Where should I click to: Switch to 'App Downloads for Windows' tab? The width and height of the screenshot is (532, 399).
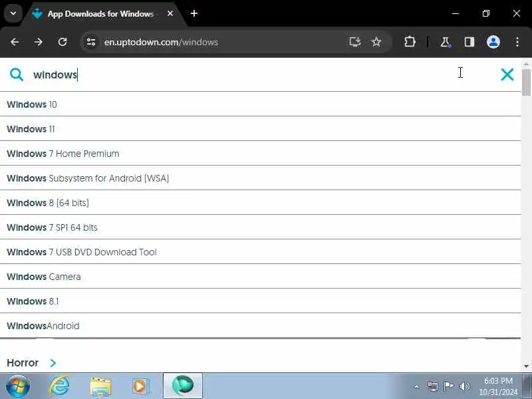(100, 14)
